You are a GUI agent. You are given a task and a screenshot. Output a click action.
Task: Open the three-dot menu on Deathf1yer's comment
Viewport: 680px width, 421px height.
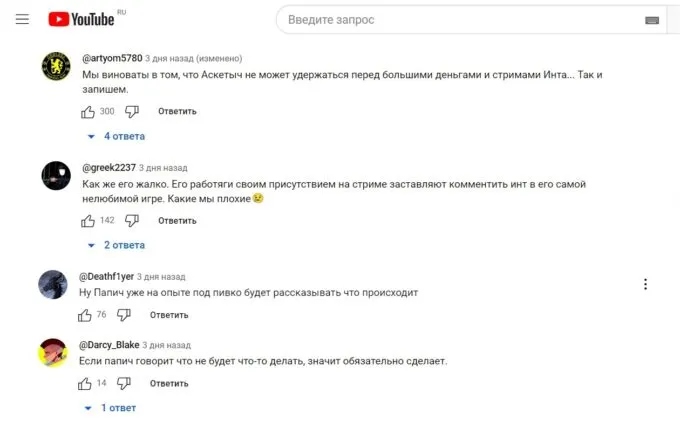647,284
